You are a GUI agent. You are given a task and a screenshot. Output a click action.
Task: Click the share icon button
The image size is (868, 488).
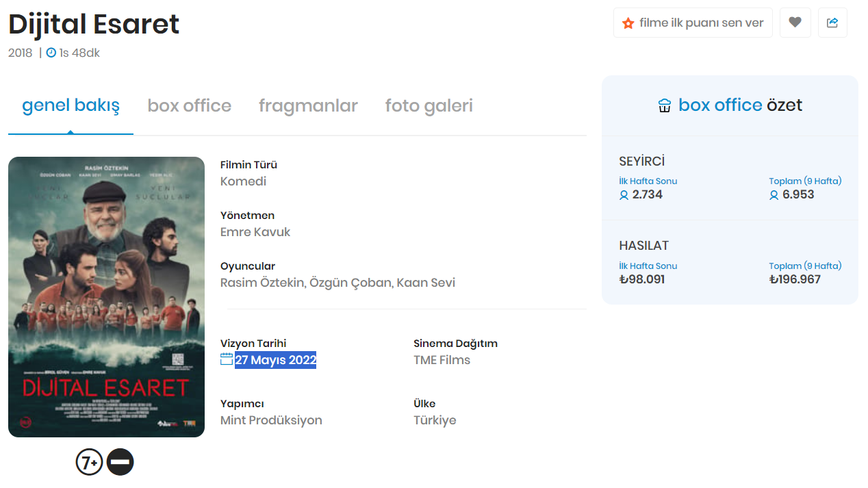click(x=832, y=23)
